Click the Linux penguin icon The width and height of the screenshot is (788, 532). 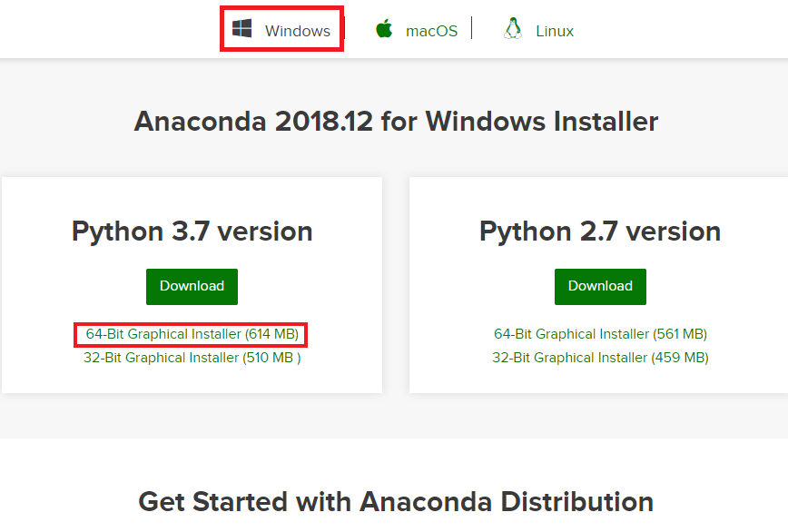click(513, 29)
